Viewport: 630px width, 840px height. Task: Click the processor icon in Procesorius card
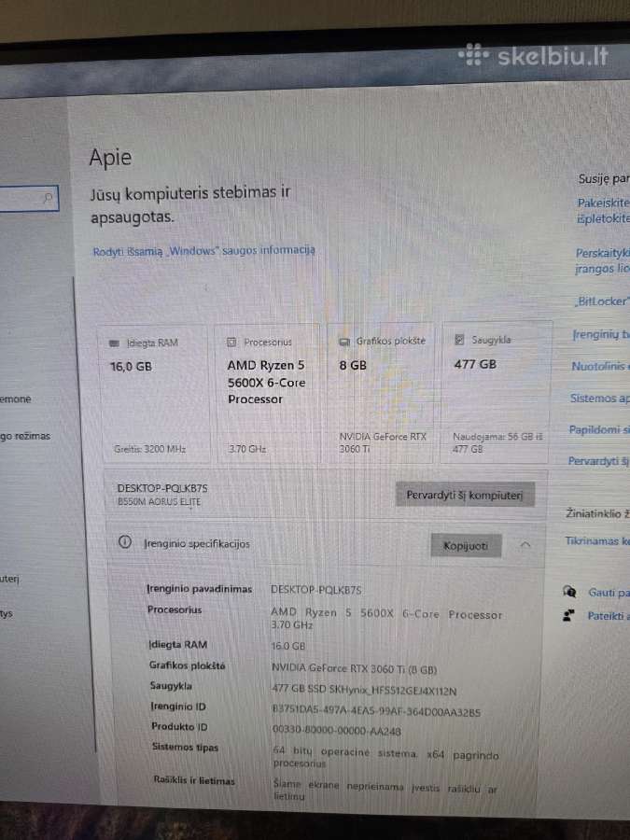[231, 342]
